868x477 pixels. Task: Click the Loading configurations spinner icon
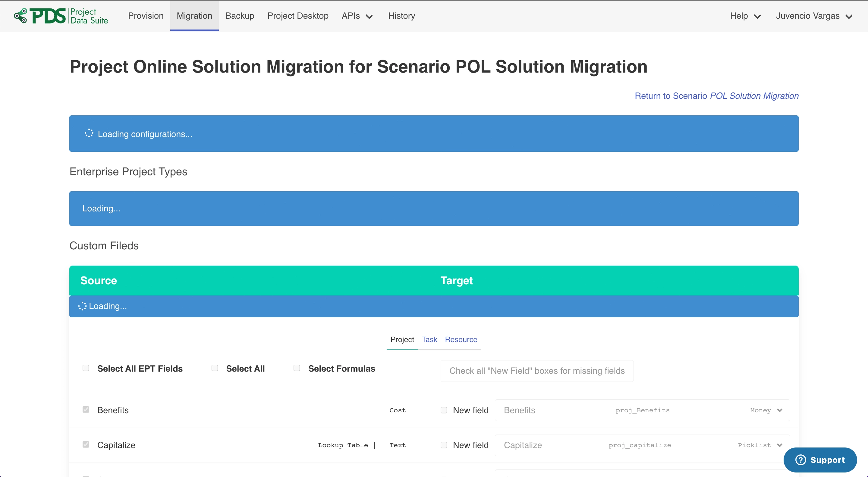point(89,134)
